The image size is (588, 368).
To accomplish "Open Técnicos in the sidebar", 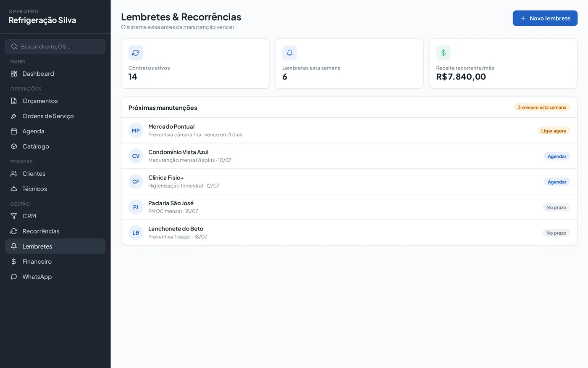I will [55, 189].
